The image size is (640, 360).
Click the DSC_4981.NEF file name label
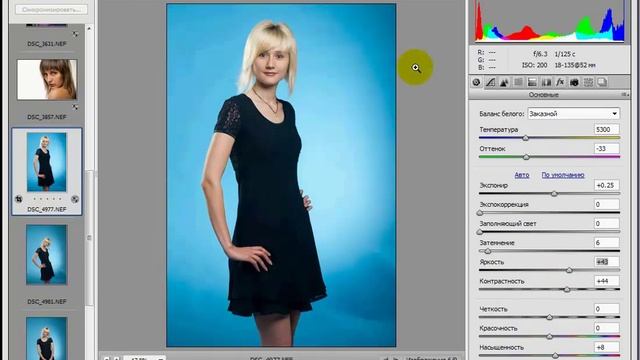pos(47,302)
